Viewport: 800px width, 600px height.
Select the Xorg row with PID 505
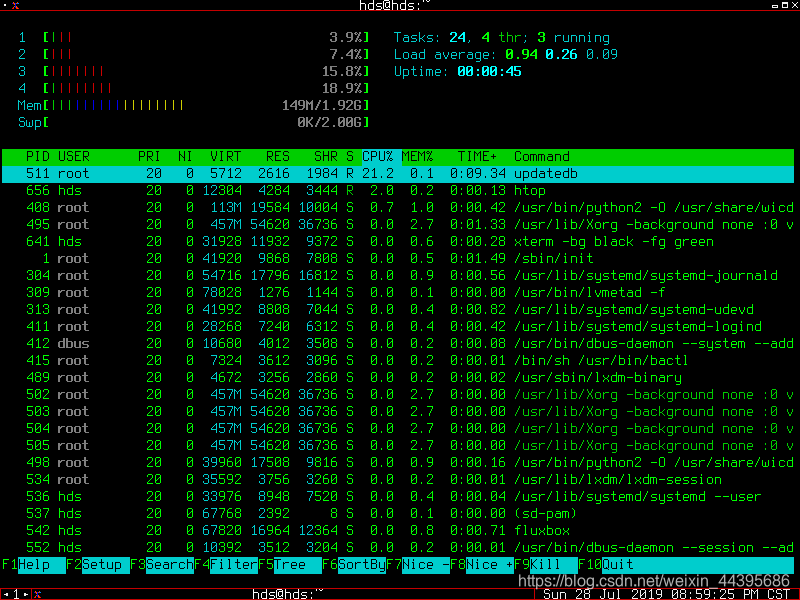(398, 446)
